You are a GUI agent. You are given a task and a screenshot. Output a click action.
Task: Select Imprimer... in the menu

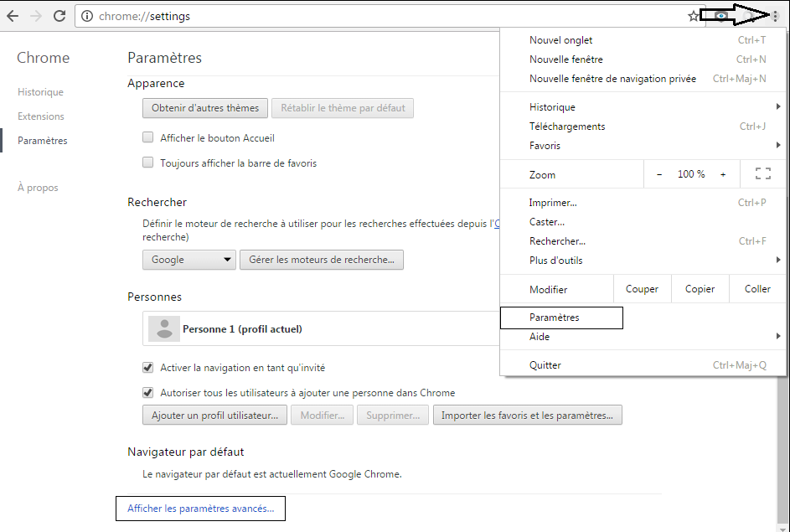coord(643,203)
